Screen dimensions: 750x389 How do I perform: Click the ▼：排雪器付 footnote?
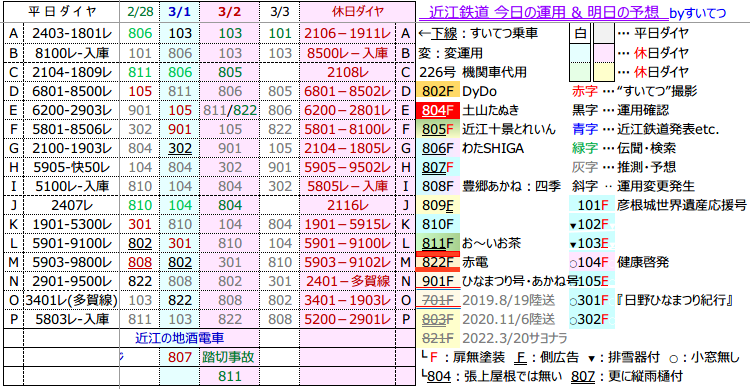coord(623,357)
